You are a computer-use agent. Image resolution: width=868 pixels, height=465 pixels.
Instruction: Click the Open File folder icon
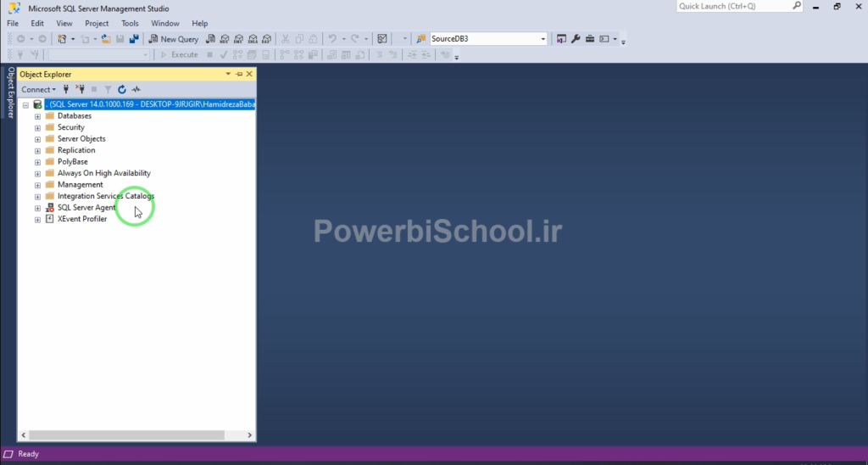pyautogui.click(x=105, y=39)
